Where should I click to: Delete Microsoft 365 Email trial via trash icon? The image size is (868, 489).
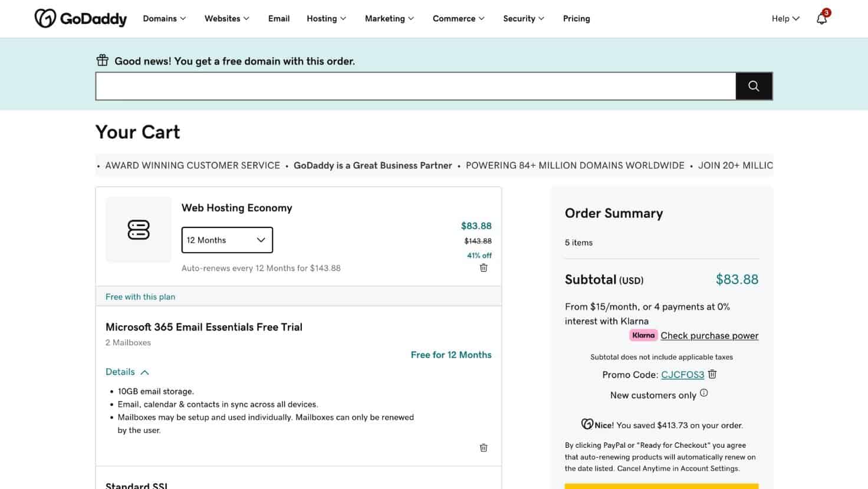pos(484,448)
